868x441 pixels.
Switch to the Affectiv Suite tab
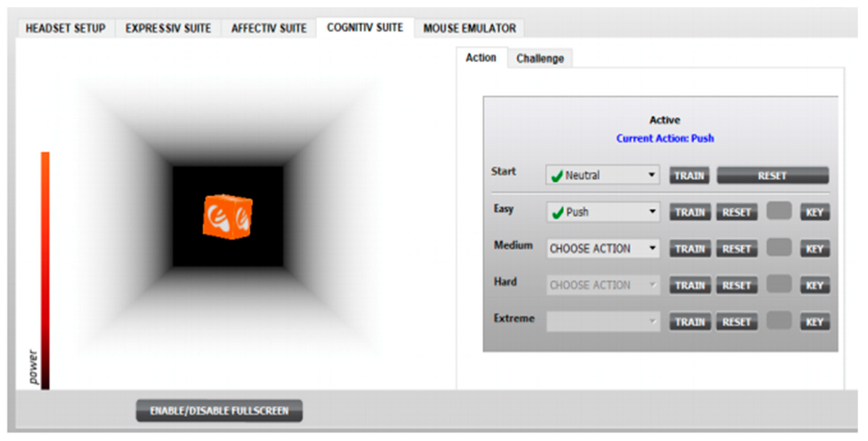point(268,28)
